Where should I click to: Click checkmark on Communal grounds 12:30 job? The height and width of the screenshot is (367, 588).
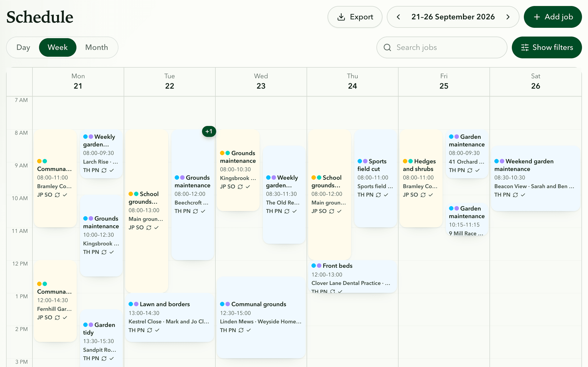pyautogui.click(x=249, y=330)
